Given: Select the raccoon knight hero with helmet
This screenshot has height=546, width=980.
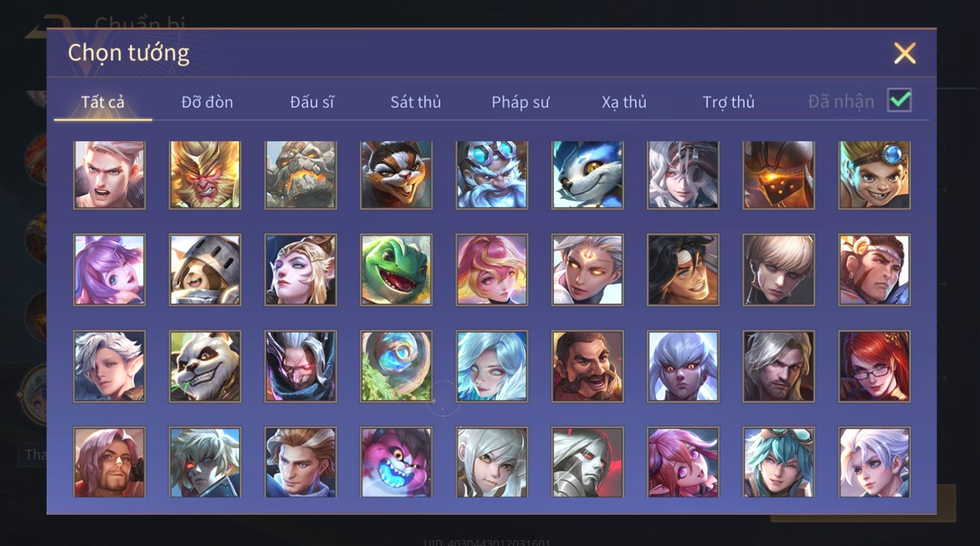Looking at the screenshot, I should pos(205,270).
